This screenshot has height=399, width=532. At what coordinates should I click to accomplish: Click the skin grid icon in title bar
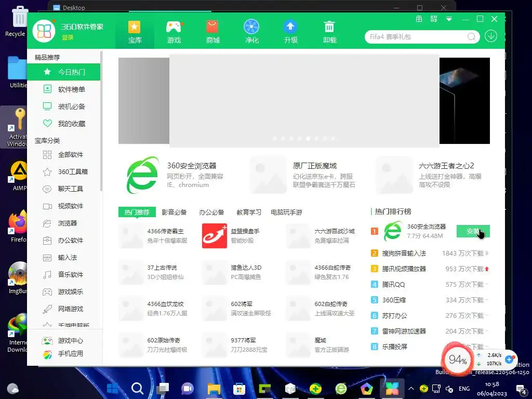(x=434, y=19)
